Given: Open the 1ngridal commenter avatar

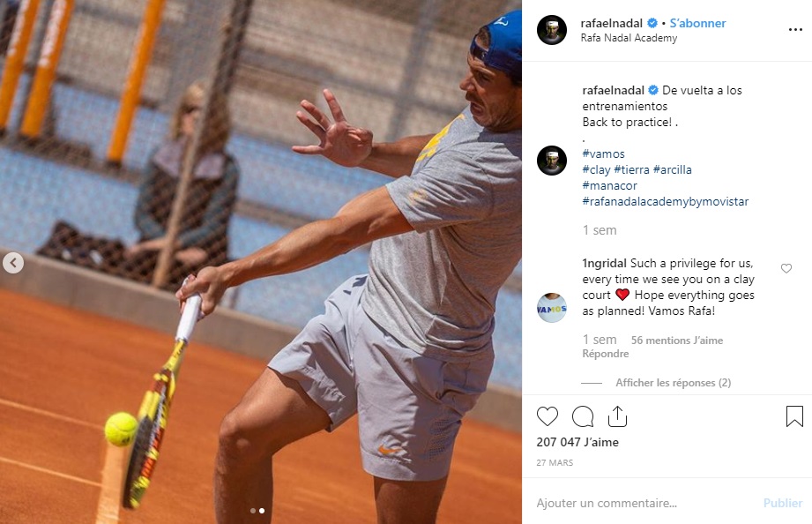Looking at the screenshot, I should point(552,308).
